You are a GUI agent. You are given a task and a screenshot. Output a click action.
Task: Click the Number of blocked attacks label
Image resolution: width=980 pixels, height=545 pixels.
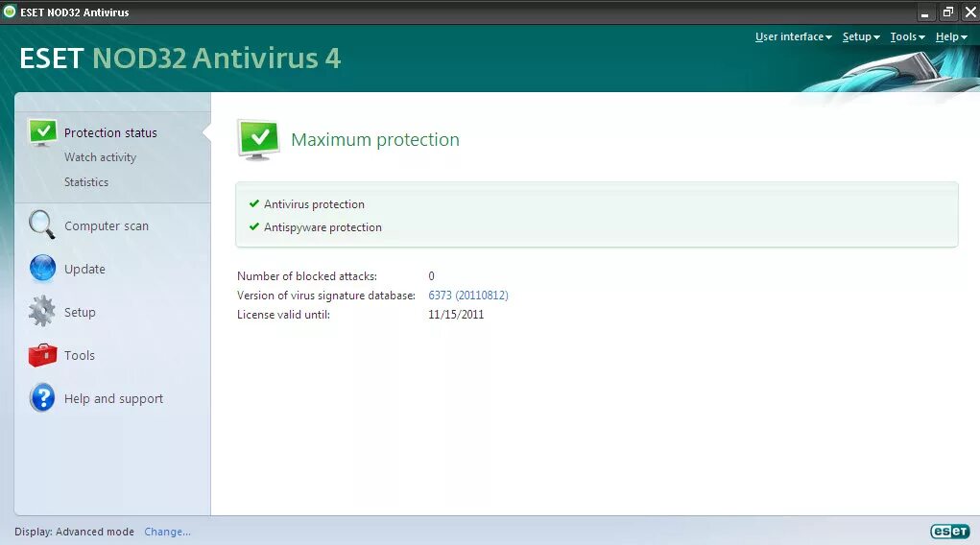[307, 276]
